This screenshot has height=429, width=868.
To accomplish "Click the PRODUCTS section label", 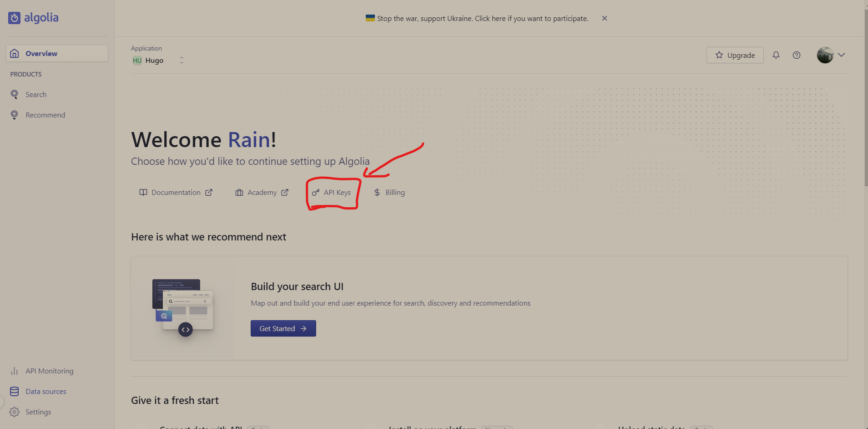I will [26, 74].
